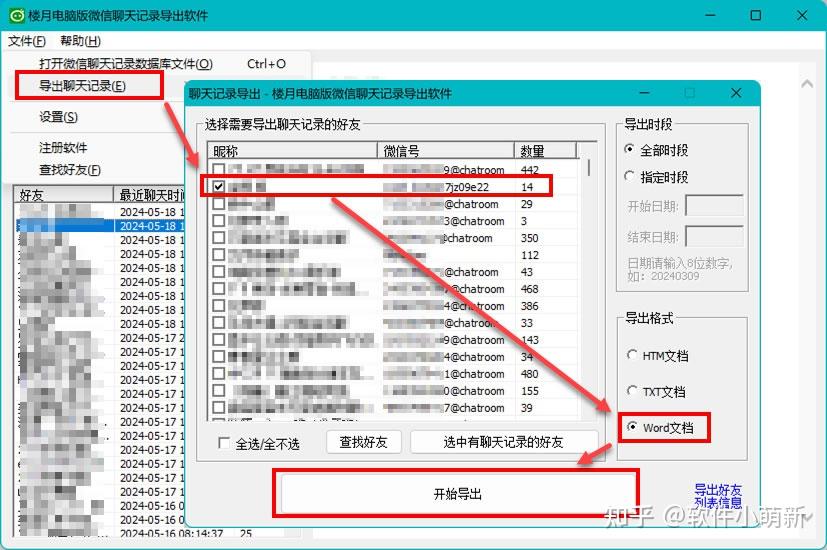Click the 最近聊天时间 column header in main window
The width and height of the screenshot is (827, 550).
click(150, 195)
